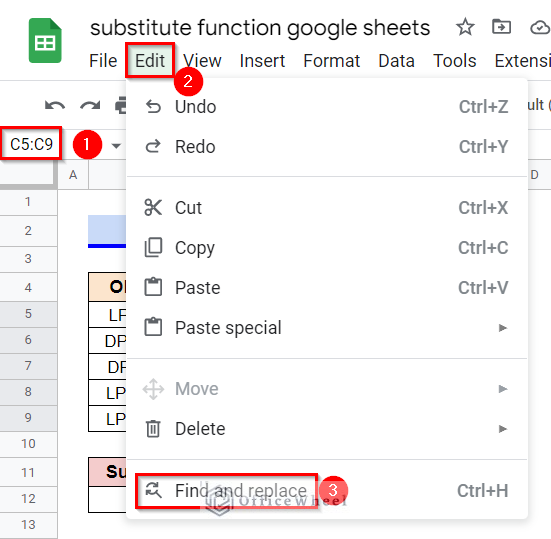
Task: Select row 2 header
Action: click(28, 231)
